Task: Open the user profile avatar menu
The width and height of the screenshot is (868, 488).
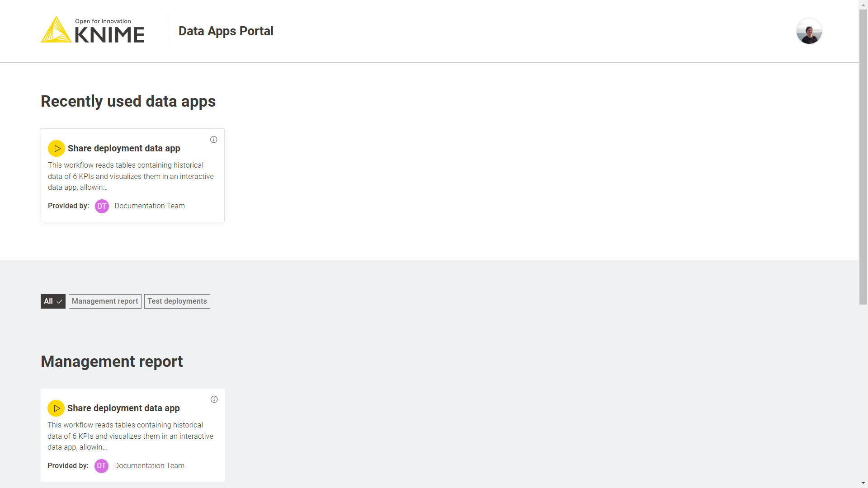Action: pyautogui.click(x=809, y=31)
